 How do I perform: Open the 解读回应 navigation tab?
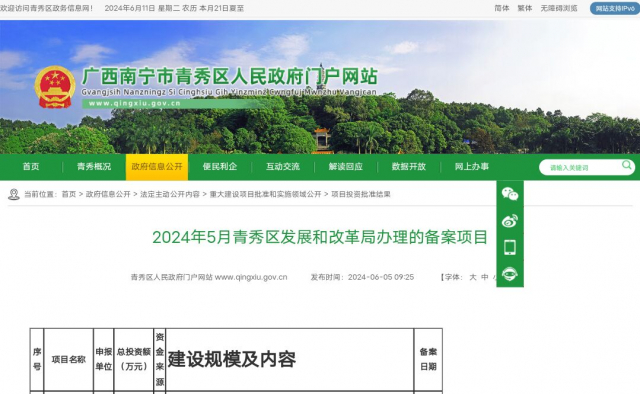coord(346,167)
